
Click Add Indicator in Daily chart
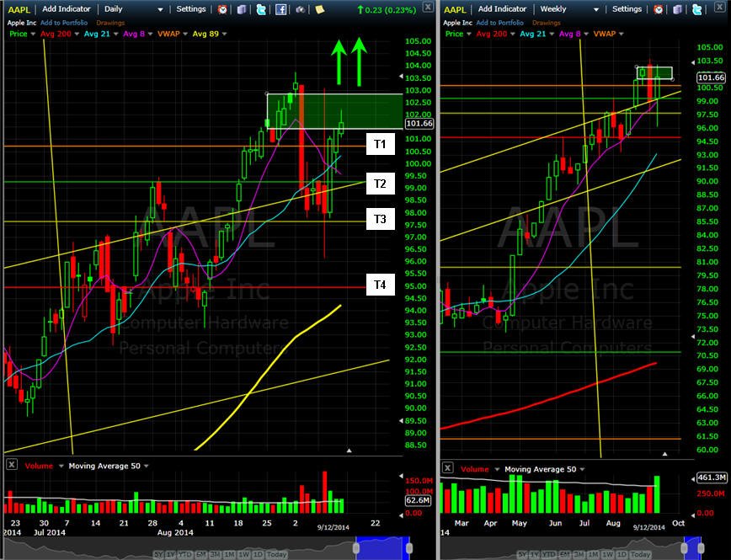pyautogui.click(x=67, y=9)
